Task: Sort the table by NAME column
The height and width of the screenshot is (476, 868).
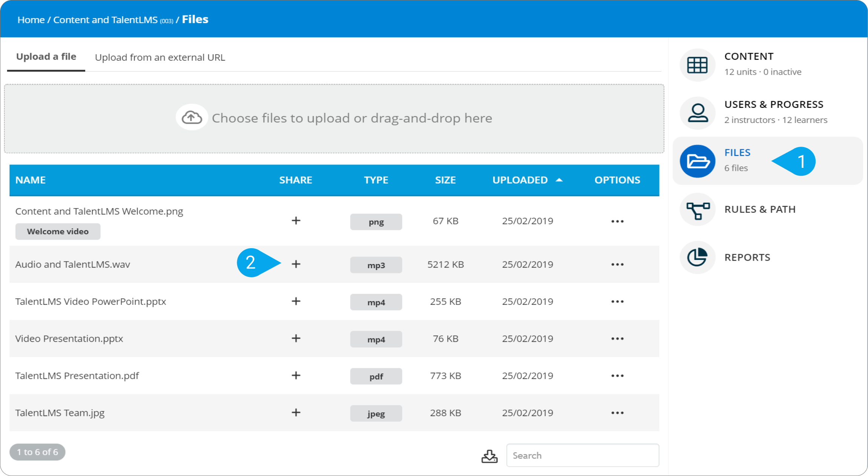Action: point(31,180)
